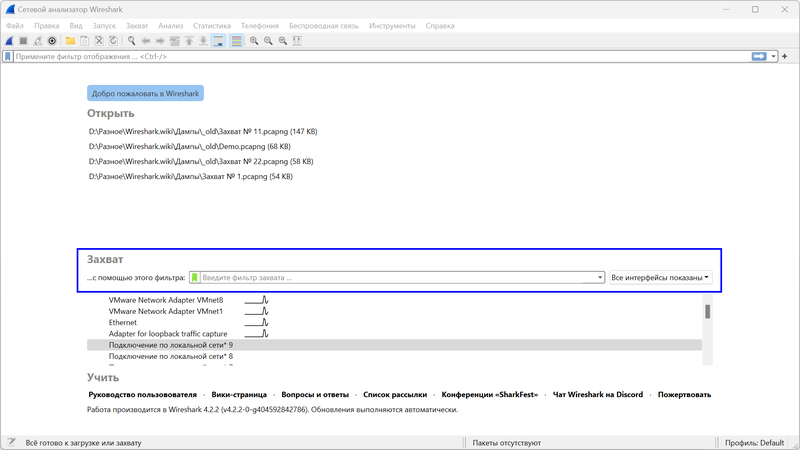Open recent file Захват № 22.pcapng

click(x=201, y=161)
